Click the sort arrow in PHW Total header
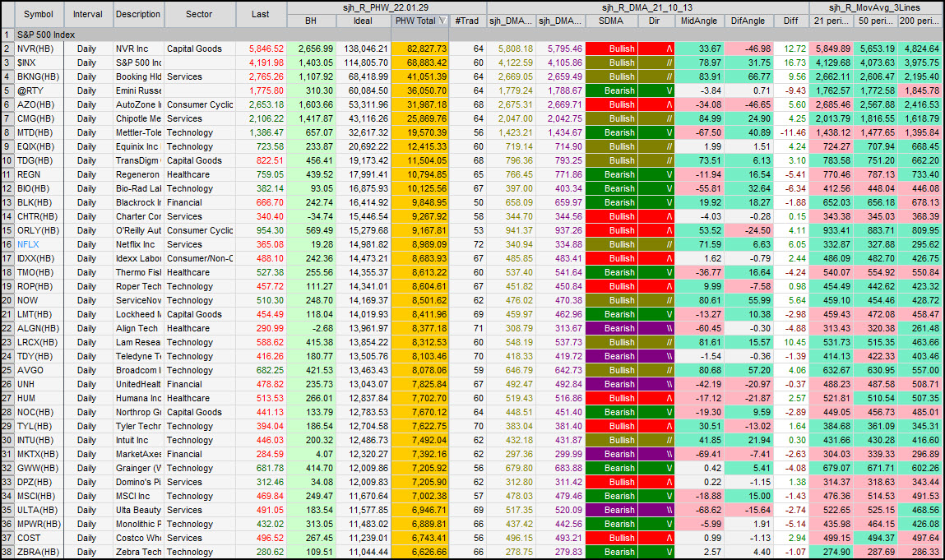 pos(443,21)
